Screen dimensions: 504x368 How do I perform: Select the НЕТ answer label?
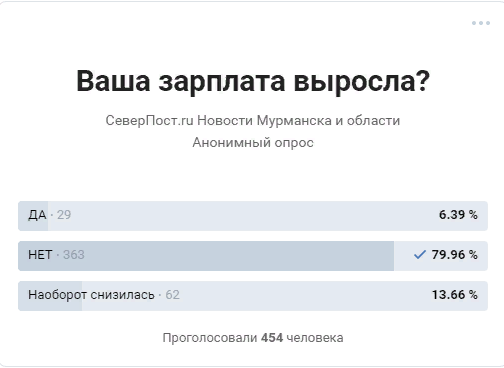point(40,255)
